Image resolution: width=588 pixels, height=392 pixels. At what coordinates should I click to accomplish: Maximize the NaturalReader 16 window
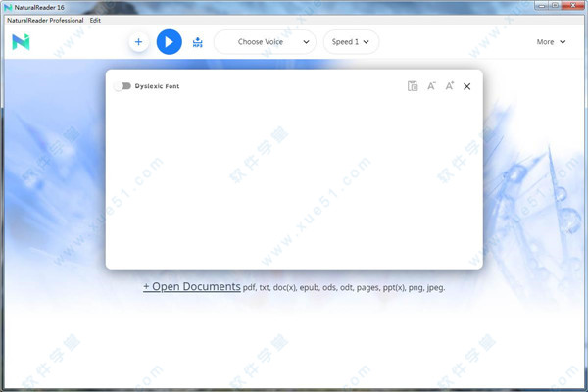pyautogui.click(x=556, y=5)
